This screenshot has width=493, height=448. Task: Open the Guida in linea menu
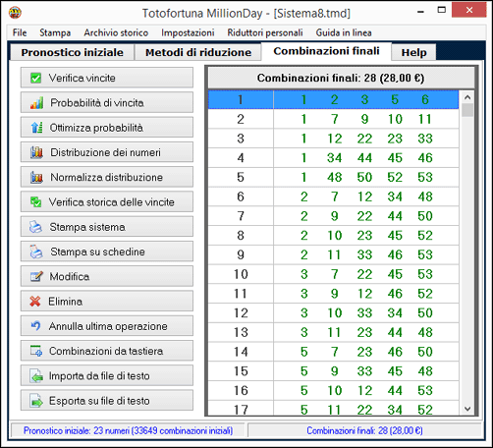344,32
